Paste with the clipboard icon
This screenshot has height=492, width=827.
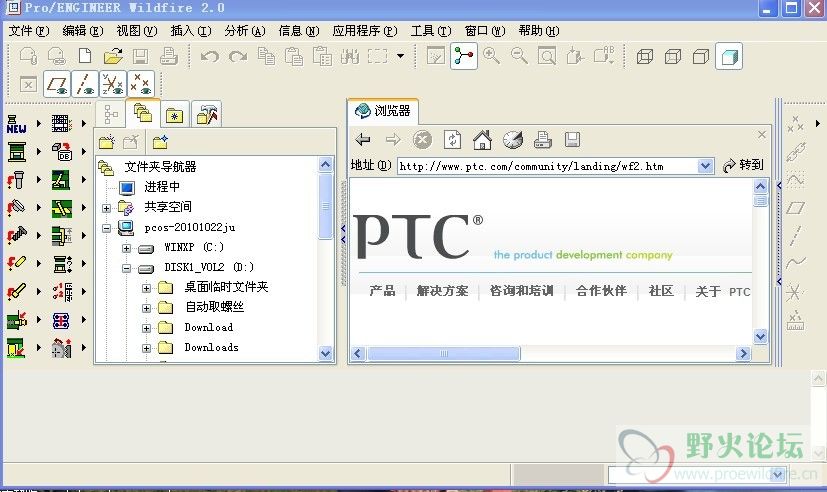pyautogui.click(x=294, y=56)
